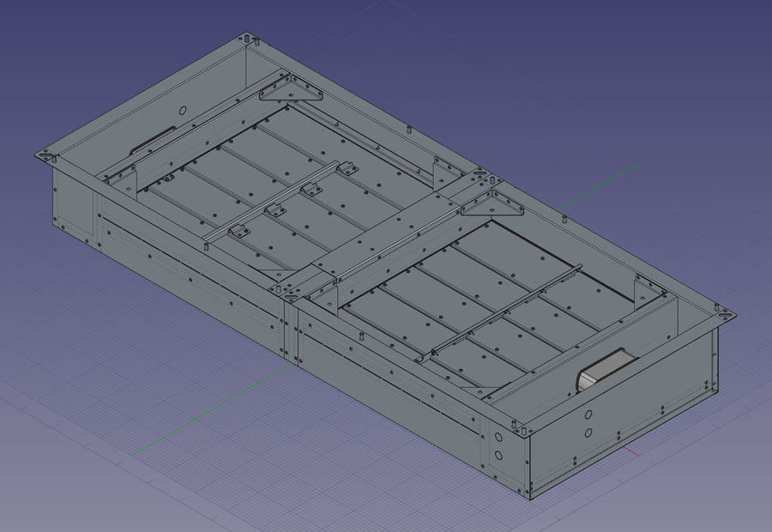Screen dimensions: 772x532
Task: Click the single round hole on the far-left wall
Action: pyautogui.click(x=182, y=111)
